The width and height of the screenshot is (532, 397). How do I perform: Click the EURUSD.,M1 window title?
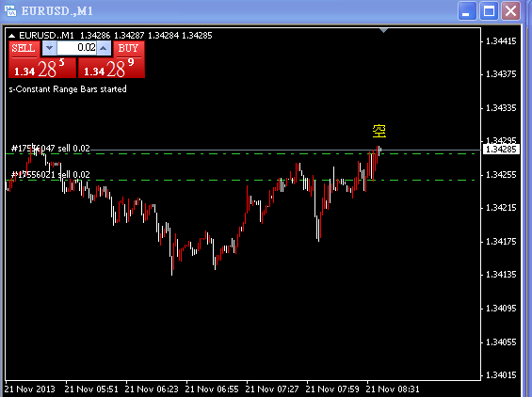pos(57,11)
